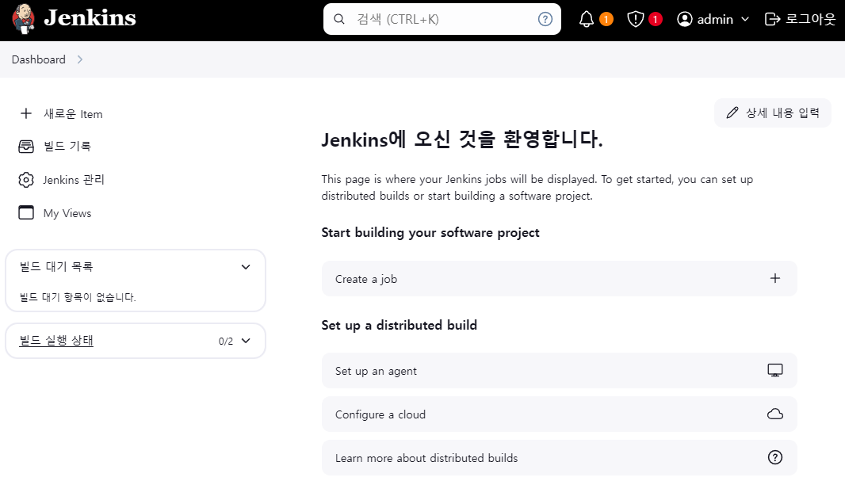The height and width of the screenshot is (504, 845).
Task: Click the My Views window icon
Action: coord(26,212)
